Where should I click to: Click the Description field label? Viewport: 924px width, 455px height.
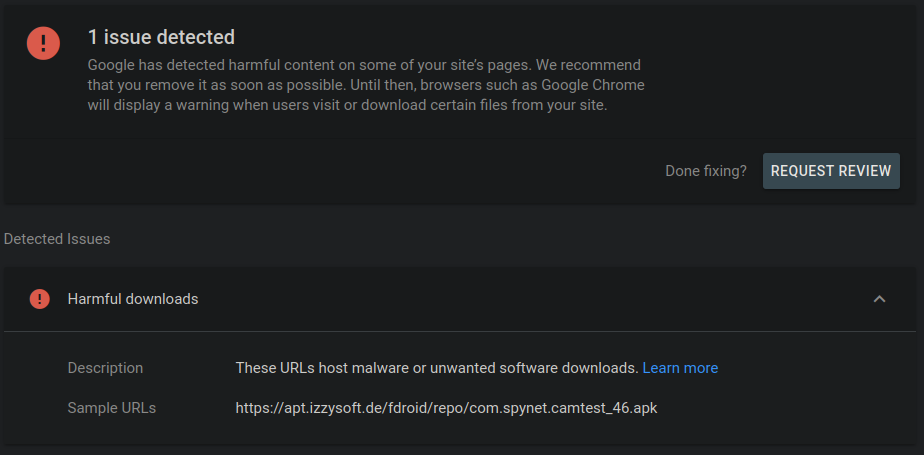[105, 368]
